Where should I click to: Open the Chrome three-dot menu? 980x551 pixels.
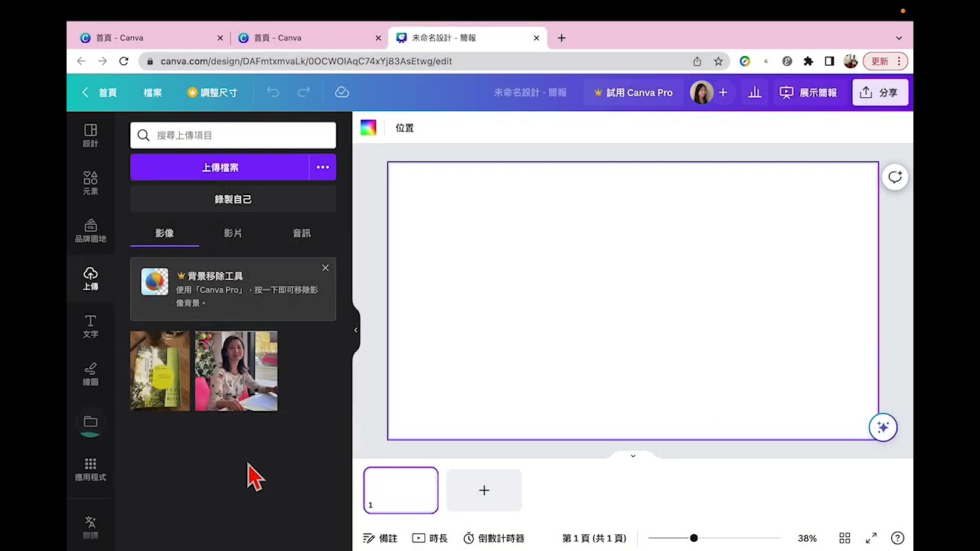[x=900, y=61]
